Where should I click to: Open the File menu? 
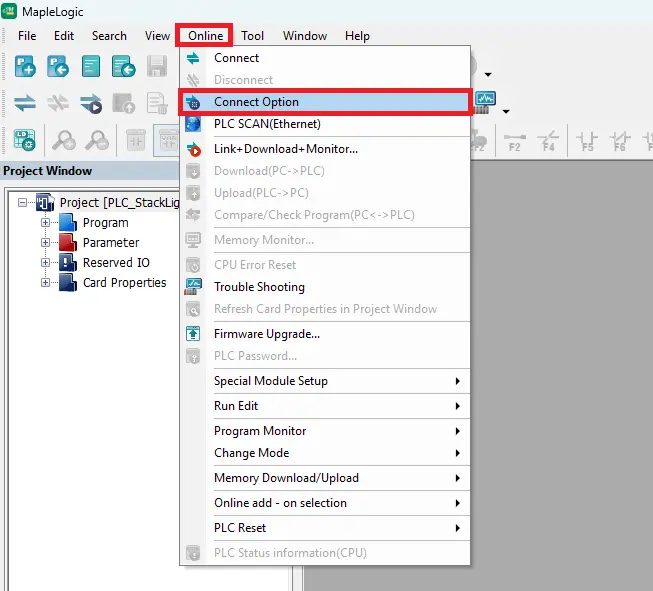27,36
